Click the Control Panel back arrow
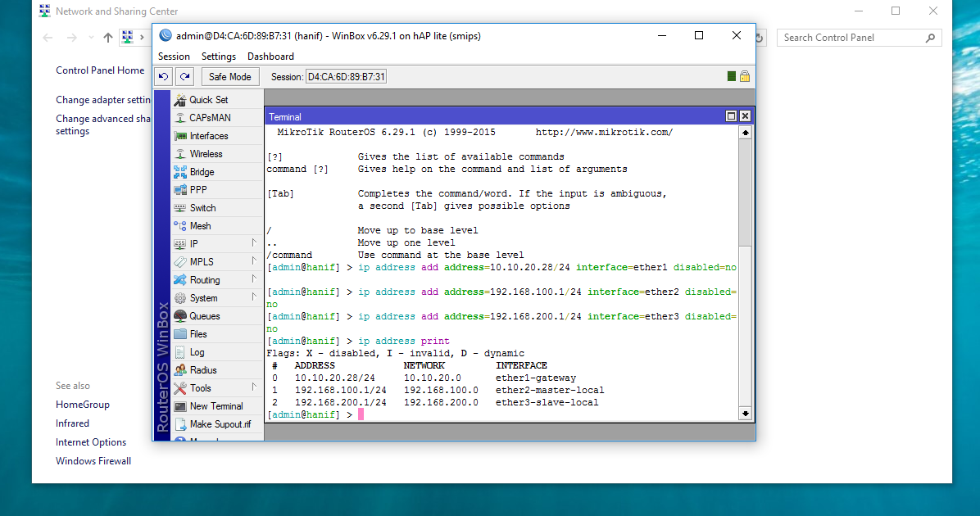 [x=48, y=38]
